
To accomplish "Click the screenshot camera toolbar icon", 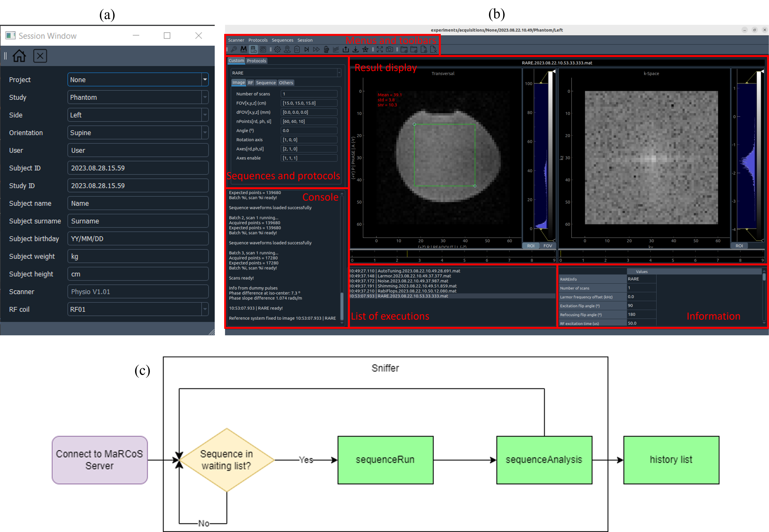I will tap(389, 49).
